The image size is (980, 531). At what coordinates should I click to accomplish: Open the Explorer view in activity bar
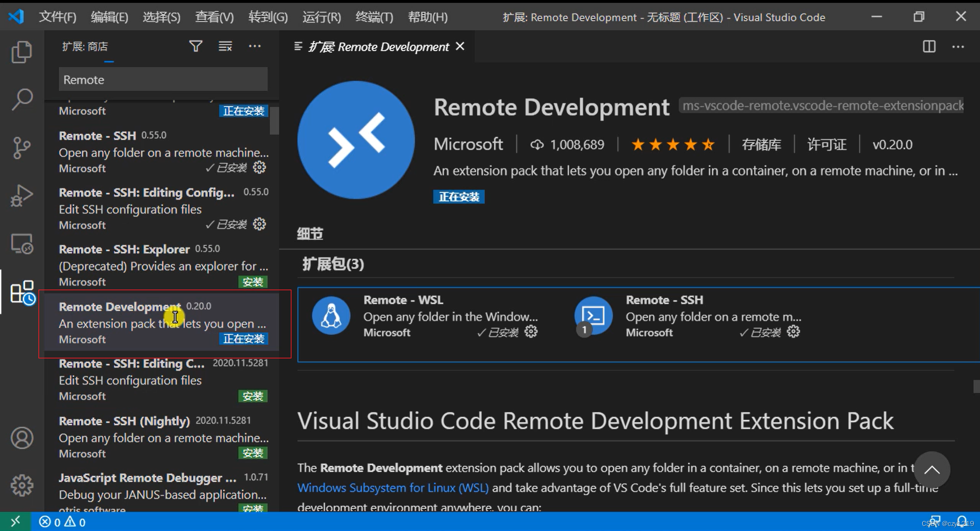pos(22,51)
